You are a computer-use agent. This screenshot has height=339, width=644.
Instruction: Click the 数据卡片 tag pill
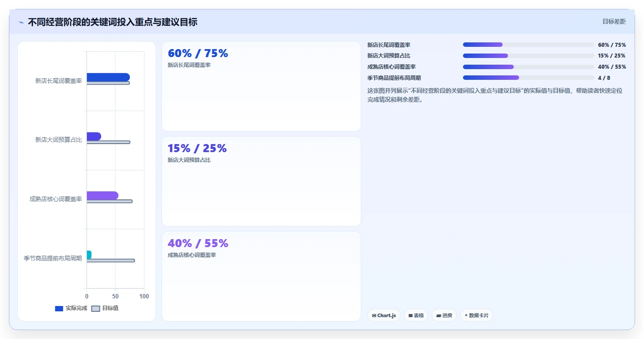coord(477,315)
